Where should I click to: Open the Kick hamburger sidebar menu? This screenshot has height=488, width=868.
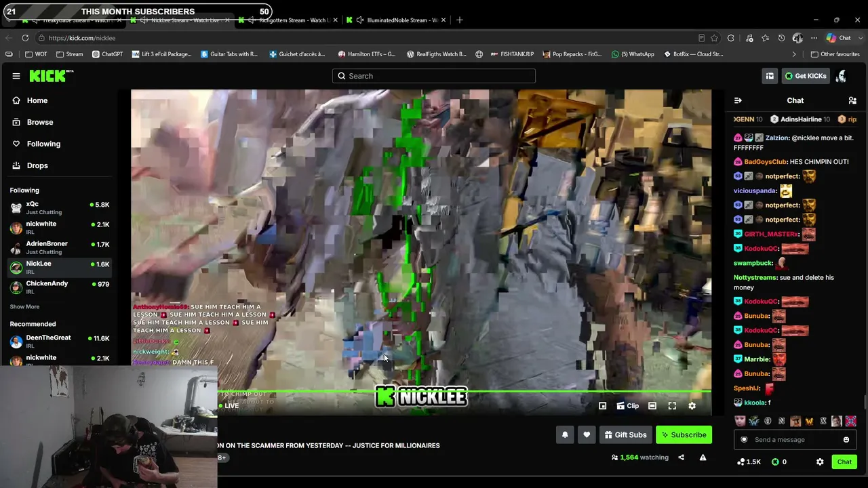[16, 76]
